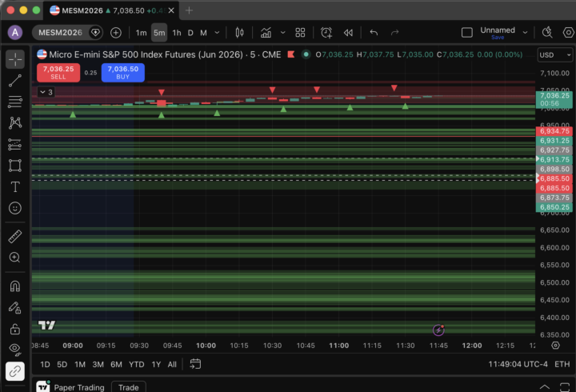Set date range to 1M
The image size is (576, 392).
coord(80,364)
